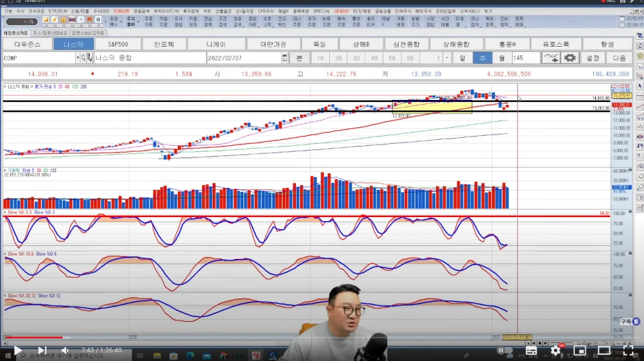Viewport: 644px width, 361px height.
Task: Click the screen search box in toolbar
Action: tap(21, 22)
